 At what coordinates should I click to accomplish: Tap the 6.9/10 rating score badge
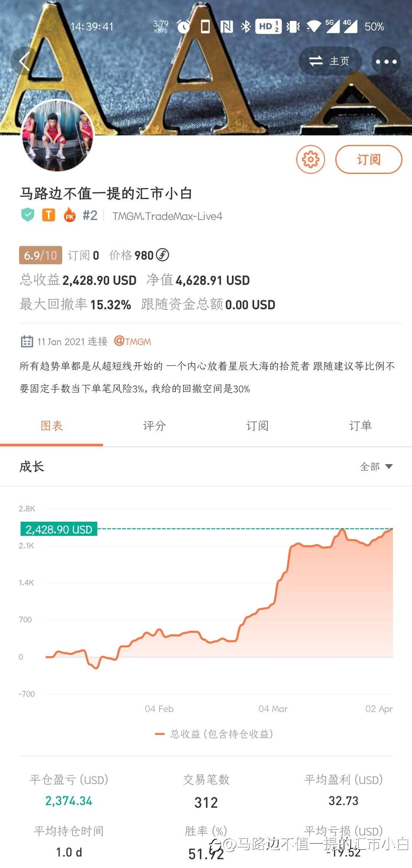[40, 255]
